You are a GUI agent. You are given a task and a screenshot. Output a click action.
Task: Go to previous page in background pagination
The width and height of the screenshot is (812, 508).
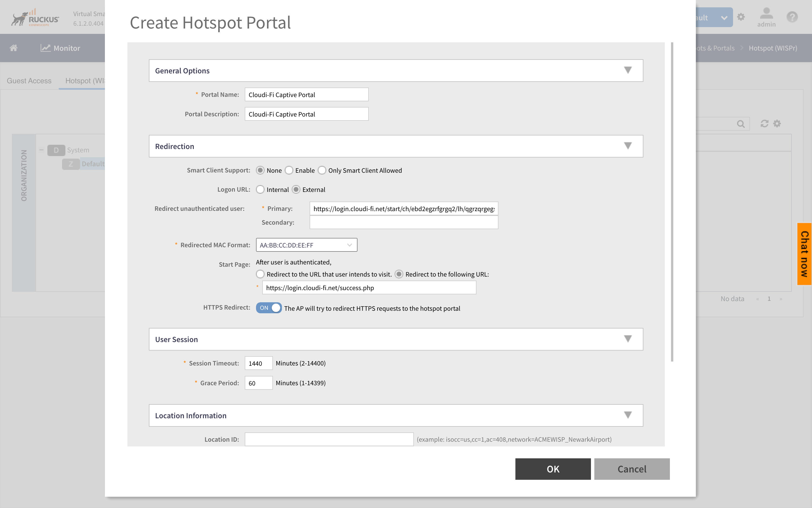tap(757, 299)
